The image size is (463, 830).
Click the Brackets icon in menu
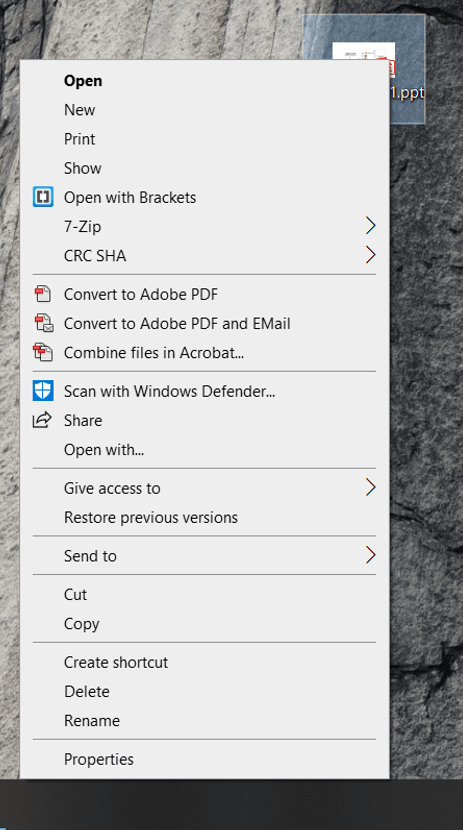pyautogui.click(x=43, y=197)
